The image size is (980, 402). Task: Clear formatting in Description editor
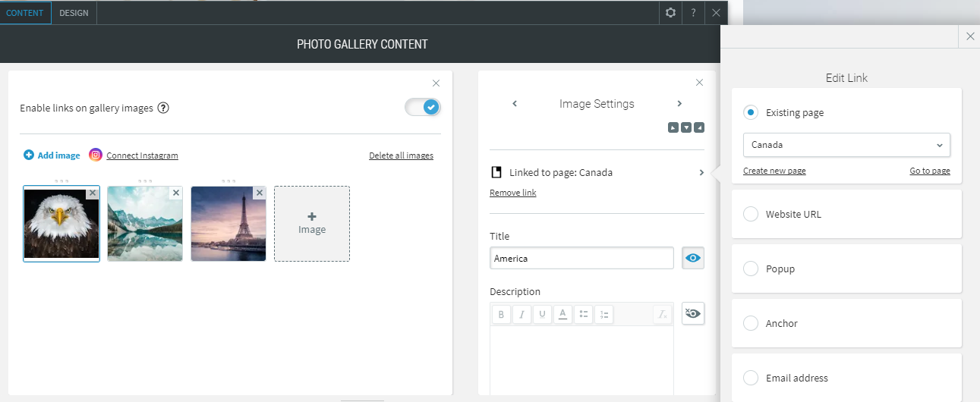click(x=662, y=314)
